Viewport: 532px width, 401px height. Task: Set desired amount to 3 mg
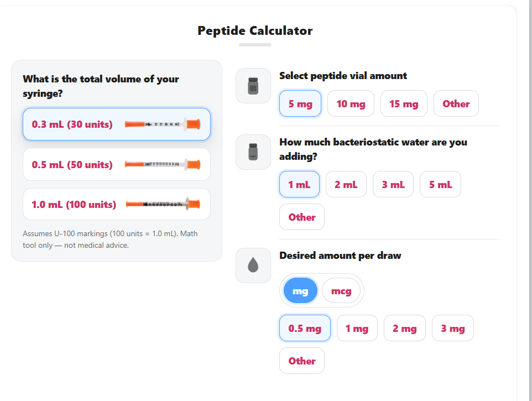452,329
